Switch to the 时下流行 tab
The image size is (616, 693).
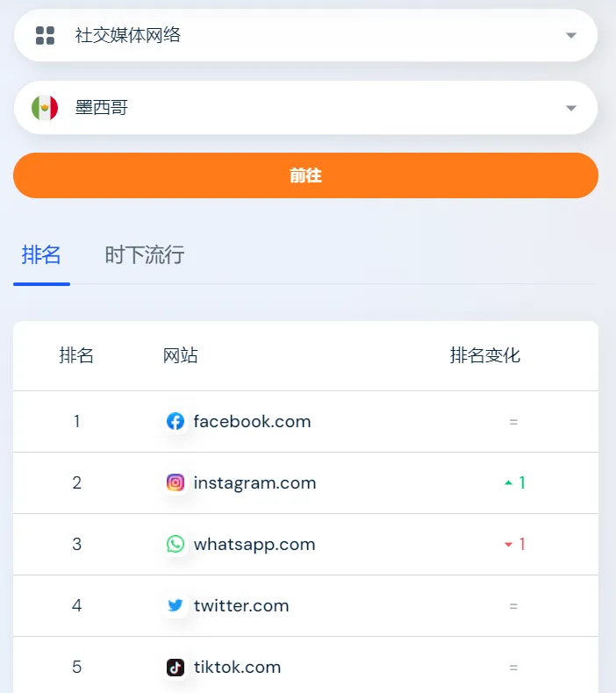pos(145,255)
